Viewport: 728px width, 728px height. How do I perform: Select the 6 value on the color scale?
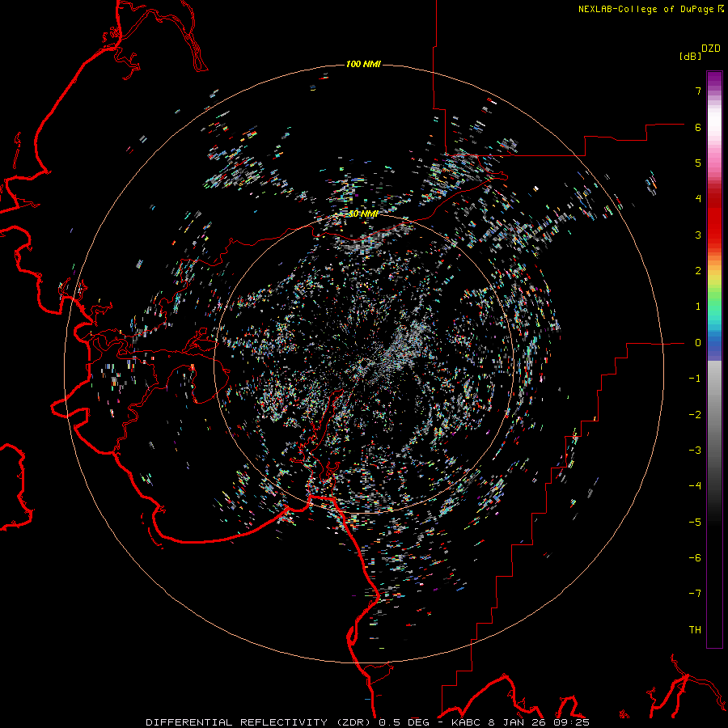click(698, 127)
